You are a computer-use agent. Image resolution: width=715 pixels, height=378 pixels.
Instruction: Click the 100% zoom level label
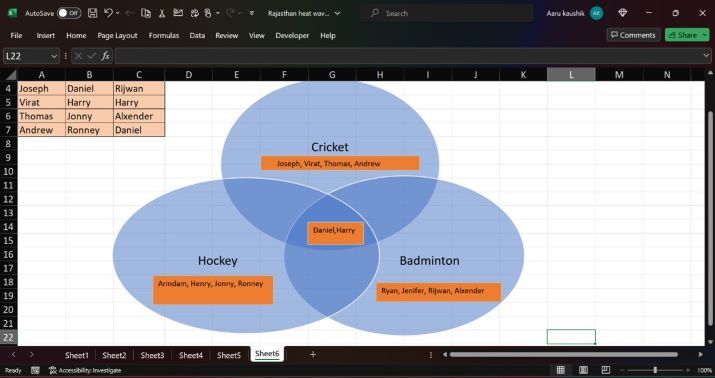(705, 370)
